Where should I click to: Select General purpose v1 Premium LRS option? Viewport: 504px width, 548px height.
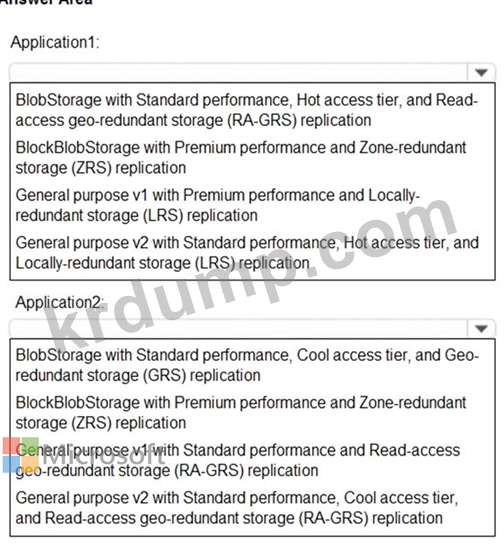217,205
